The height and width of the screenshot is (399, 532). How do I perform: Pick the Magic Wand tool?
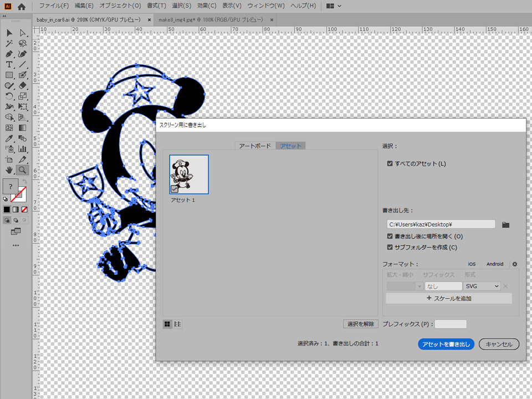click(x=9, y=43)
